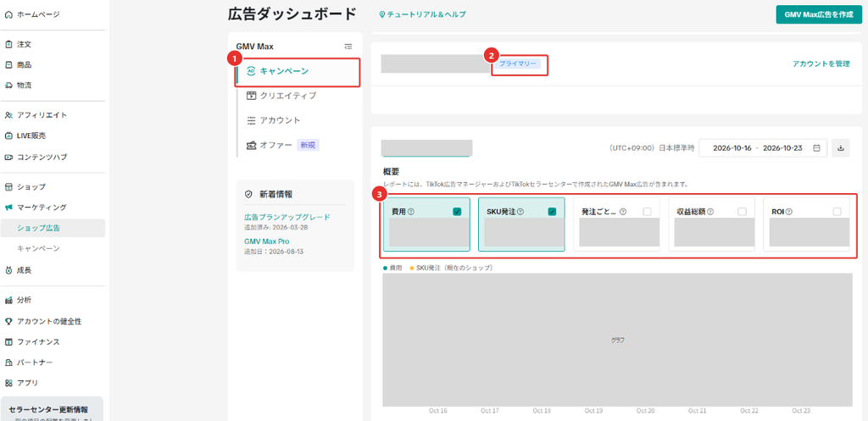Click the Oct 20 axis label
The image size is (868, 421).
(x=645, y=411)
